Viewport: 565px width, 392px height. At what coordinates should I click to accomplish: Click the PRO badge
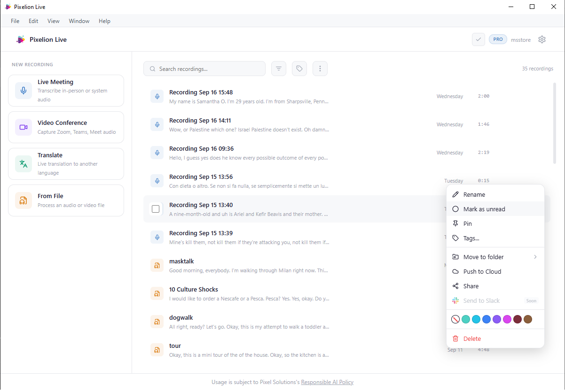(x=498, y=39)
